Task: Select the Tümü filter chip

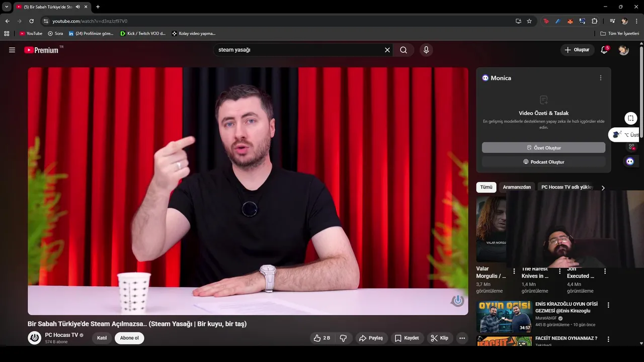Action: [x=486, y=187]
